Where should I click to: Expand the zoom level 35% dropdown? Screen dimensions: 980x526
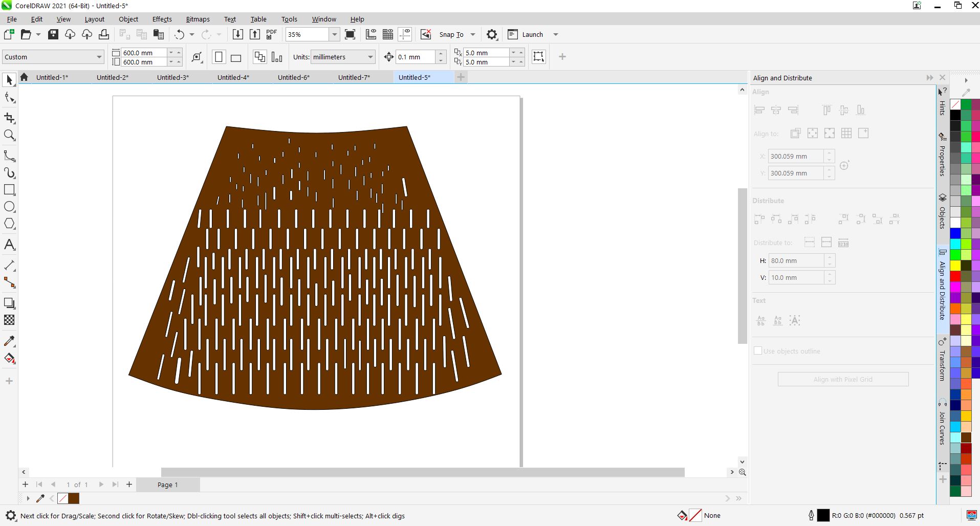point(334,34)
